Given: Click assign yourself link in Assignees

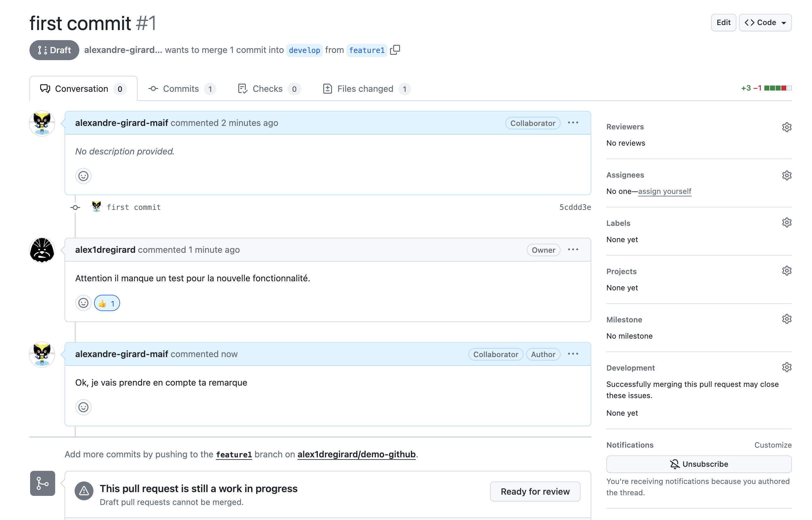Looking at the screenshot, I should click(664, 190).
